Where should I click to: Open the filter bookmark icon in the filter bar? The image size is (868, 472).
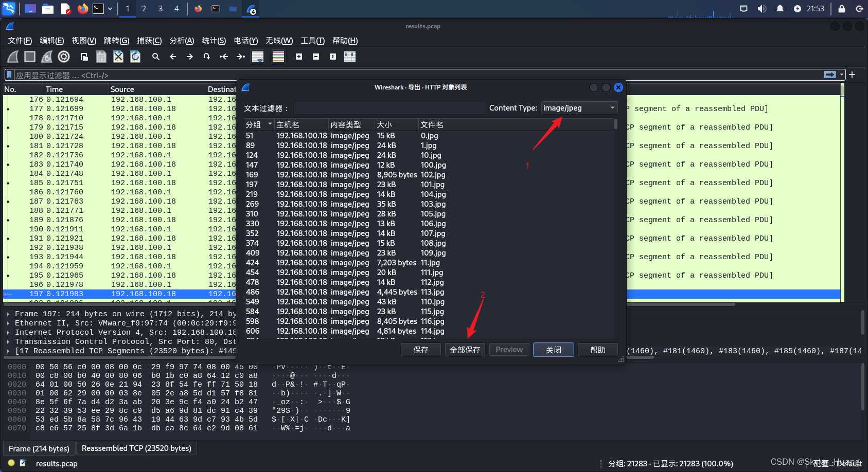[x=8, y=75]
